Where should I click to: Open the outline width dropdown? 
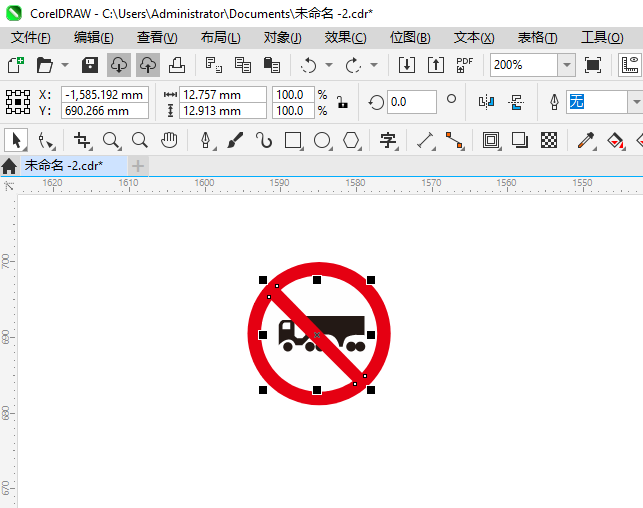635,102
